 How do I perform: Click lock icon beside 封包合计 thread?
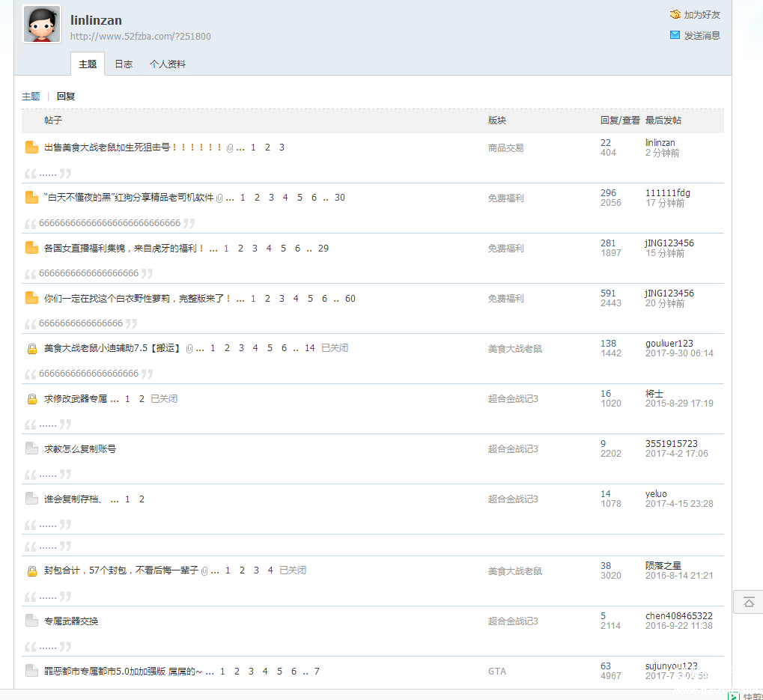(x=31, y=571)
